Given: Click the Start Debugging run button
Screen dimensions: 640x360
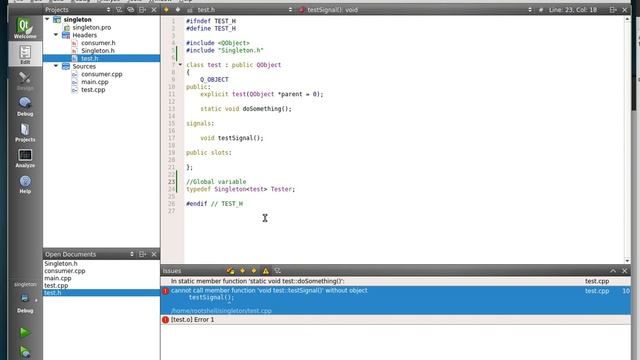Looking at the screenshot, I should click(24, 352).
